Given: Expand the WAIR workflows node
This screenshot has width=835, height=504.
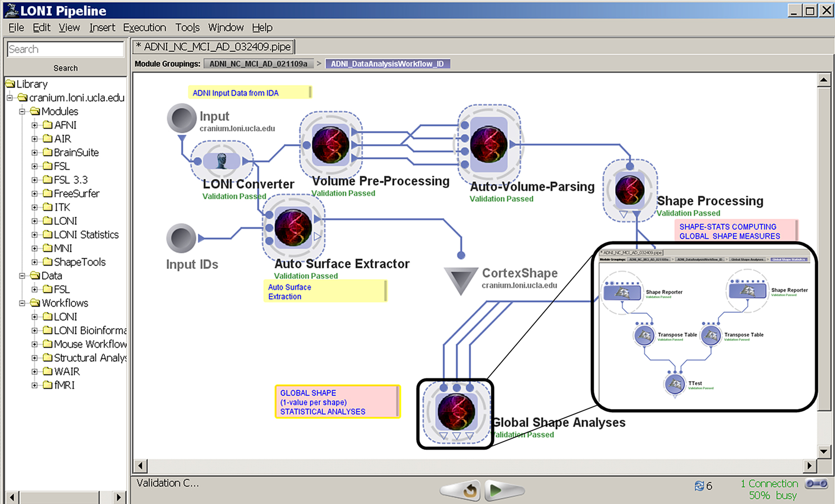Looking at the screenshot, I should [x=35, y=371].
